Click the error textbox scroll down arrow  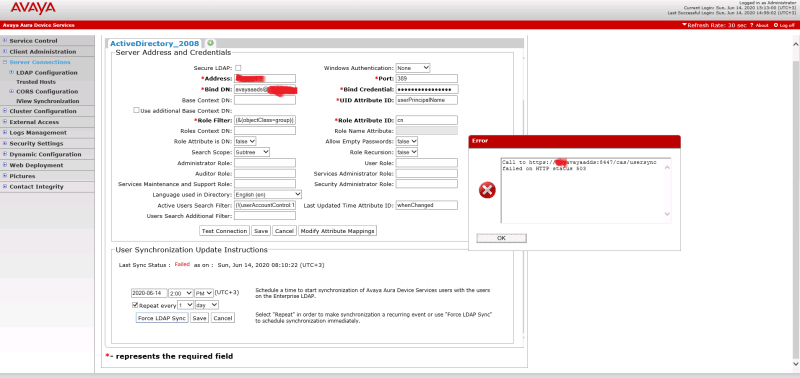click(x=667, y=215)
